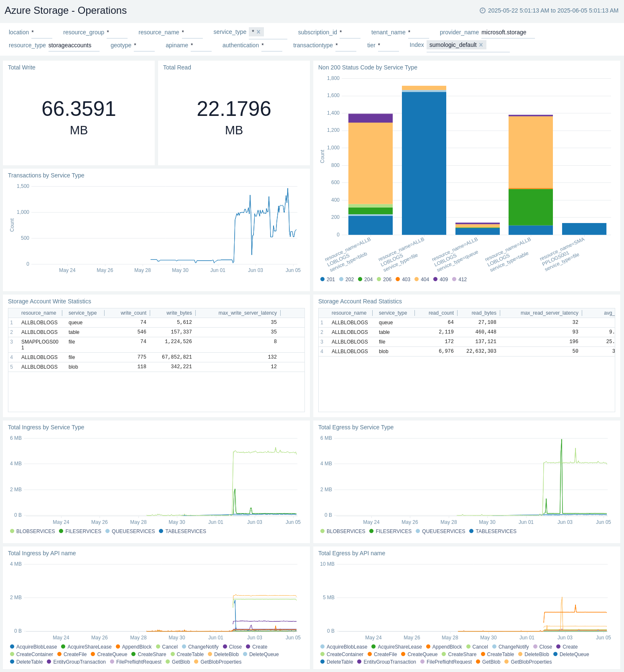Toggle TABLESERVICES in Total Ingress legend
Viewport: 624px width, 672px height.
point(183,531)
